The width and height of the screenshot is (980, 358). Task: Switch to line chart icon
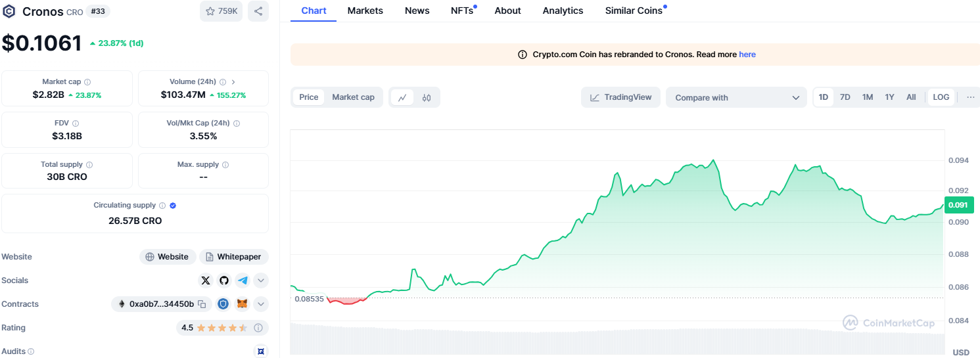[x=402, y=97]
